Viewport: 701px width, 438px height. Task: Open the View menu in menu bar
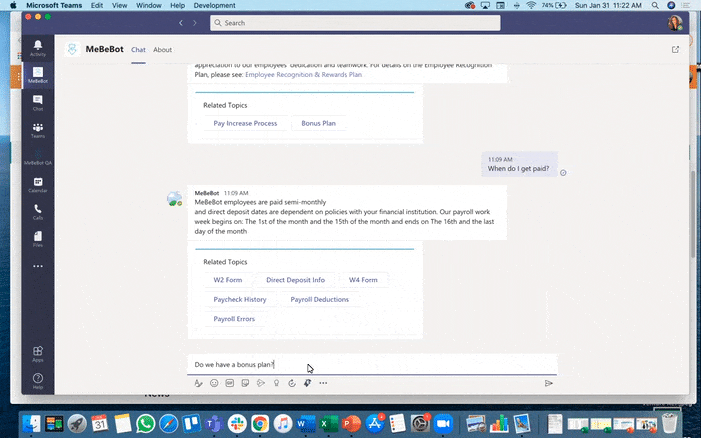119,5
